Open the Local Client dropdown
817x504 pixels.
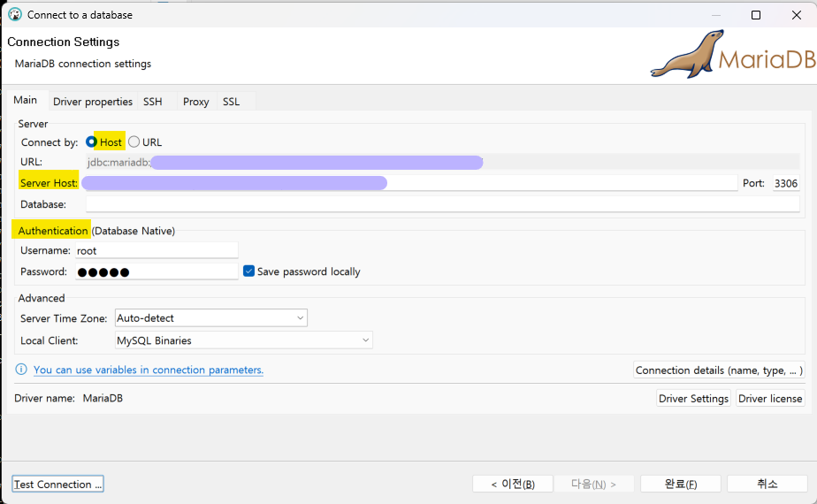[x=243, y=340]
